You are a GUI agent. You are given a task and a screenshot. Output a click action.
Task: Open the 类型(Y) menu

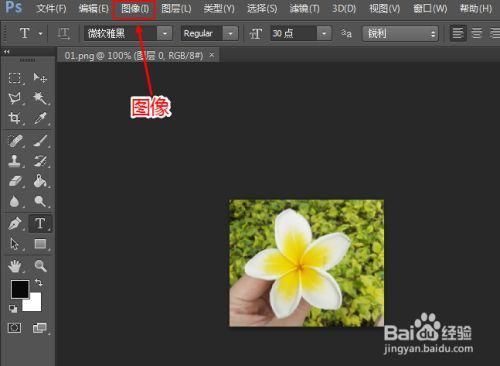[x=219, y=8]
